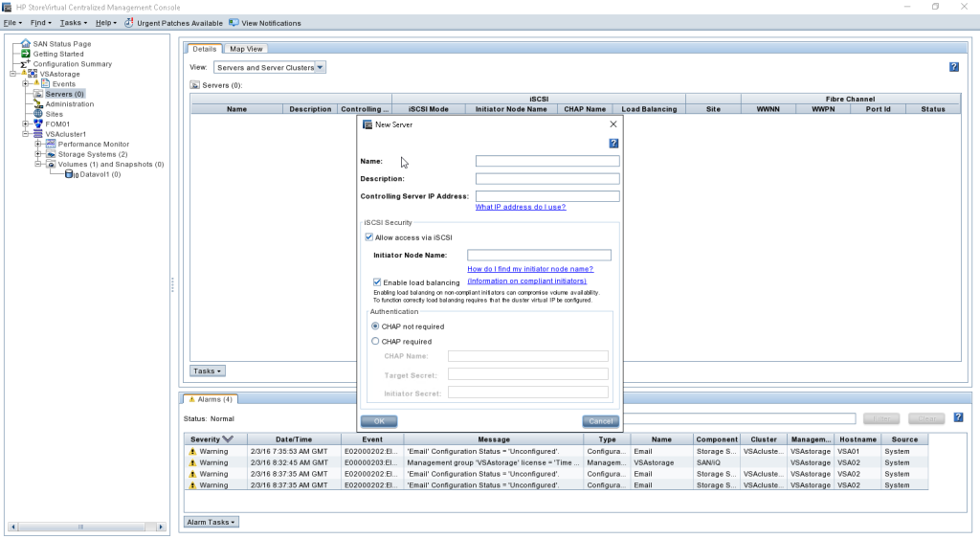The width and height of the screenshot is (980, 539).
Task: Open the Find menu
Action: coord(40,23)
